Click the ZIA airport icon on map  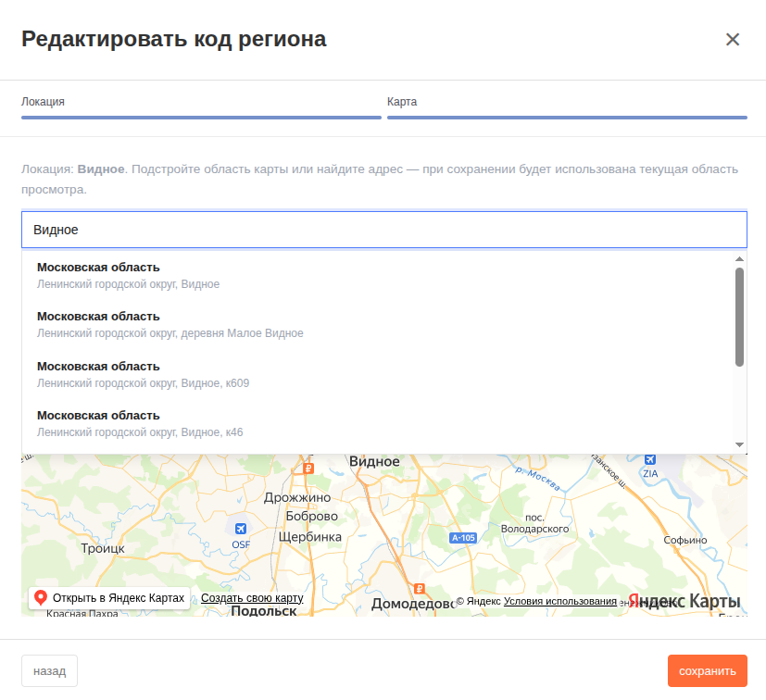click(x=649, y=459)
